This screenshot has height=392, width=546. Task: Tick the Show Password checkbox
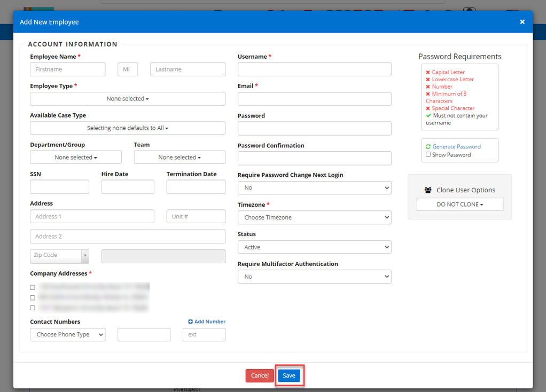[428, 154]
